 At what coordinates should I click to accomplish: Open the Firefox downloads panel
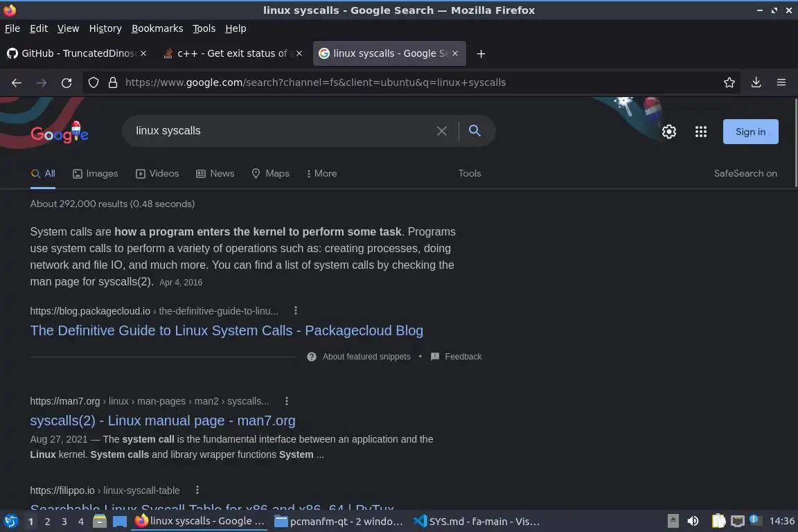pyautogui.click(x=756, y=82)
